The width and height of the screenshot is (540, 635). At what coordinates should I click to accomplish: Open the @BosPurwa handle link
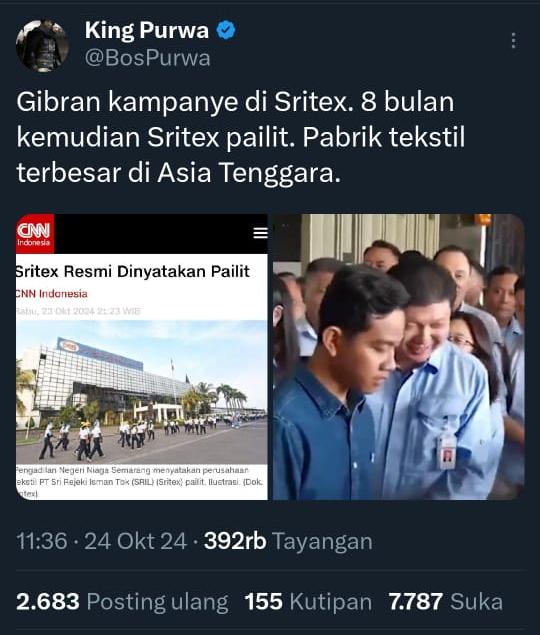tap(147, 58)
